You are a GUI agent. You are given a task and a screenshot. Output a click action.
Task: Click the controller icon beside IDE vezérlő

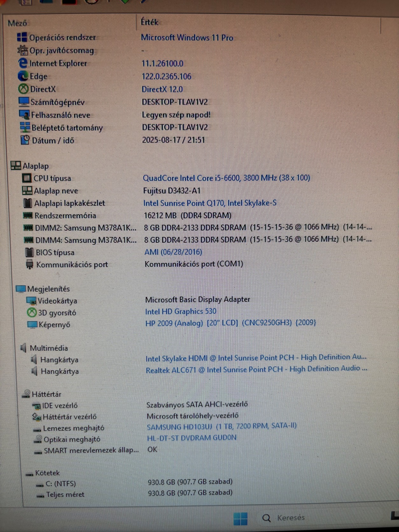[37, 406]
